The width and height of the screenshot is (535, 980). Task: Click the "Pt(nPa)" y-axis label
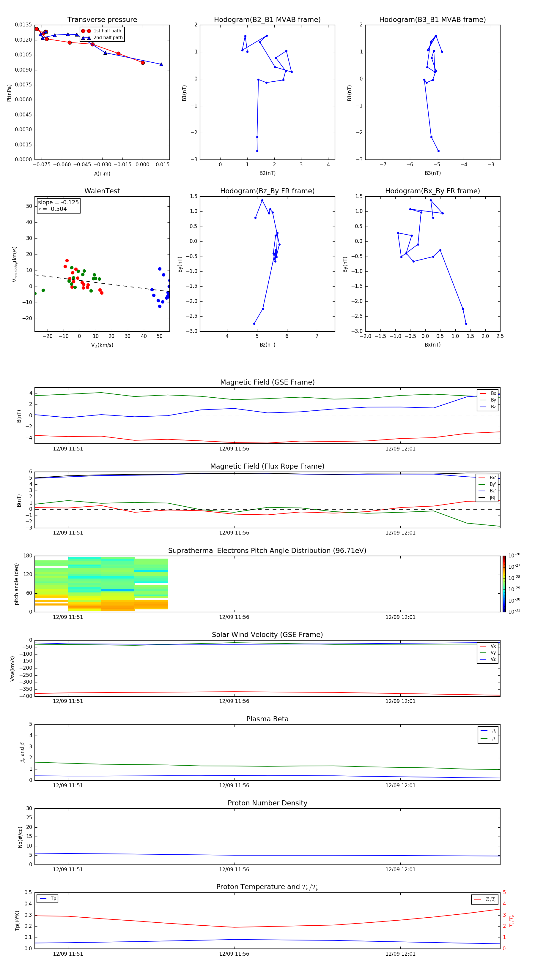click(9, 93)
